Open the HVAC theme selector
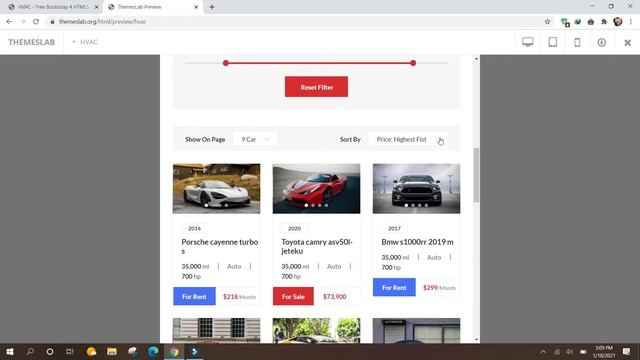The height and width of the screenshot is (360, 640). pos(85,42)
